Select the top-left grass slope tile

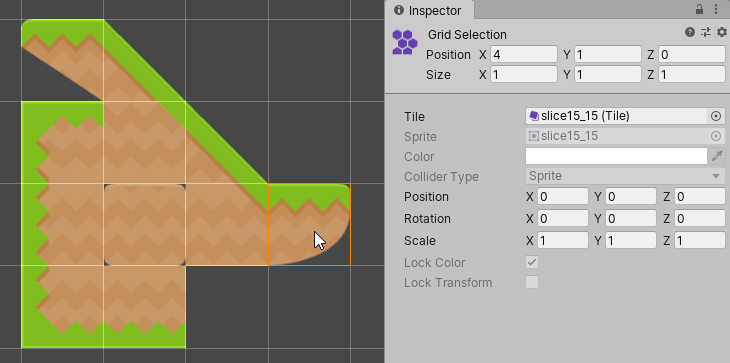point(62,60)
